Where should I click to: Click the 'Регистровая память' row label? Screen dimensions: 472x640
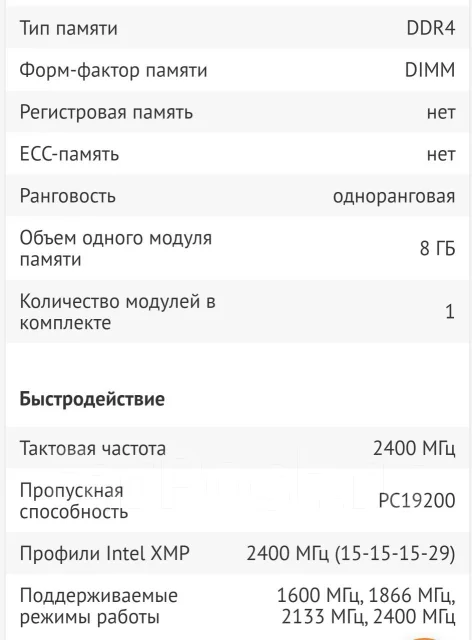(106, 112)
